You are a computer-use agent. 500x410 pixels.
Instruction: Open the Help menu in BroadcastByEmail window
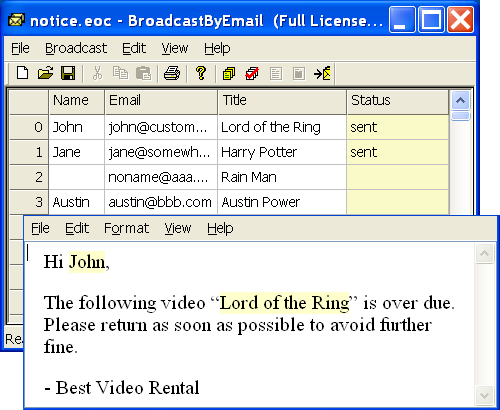coord(217,49)
